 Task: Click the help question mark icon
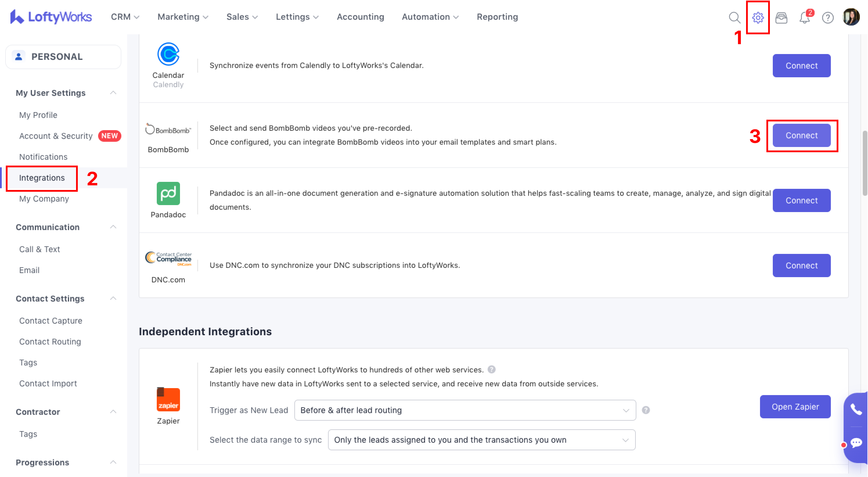pyautogui.click(x=828, y=17)
